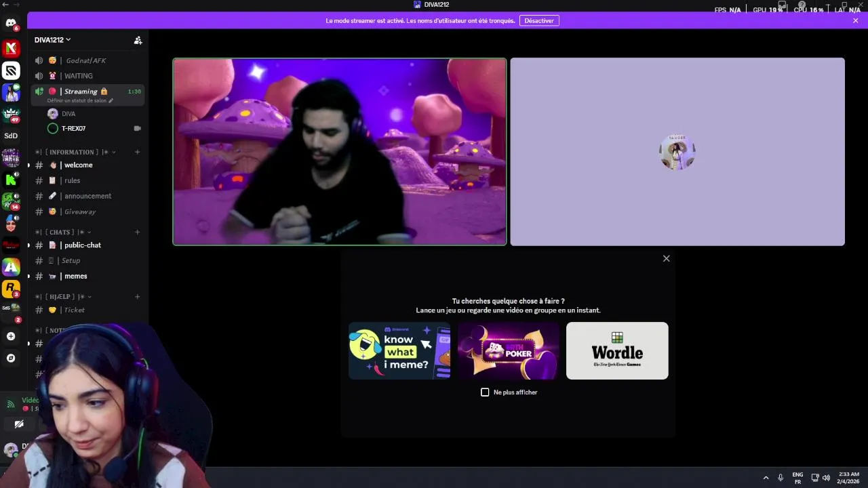This screenshot has width=868, height=488.
Task: Close the activity suggestions panel
Action: [666, 259]
